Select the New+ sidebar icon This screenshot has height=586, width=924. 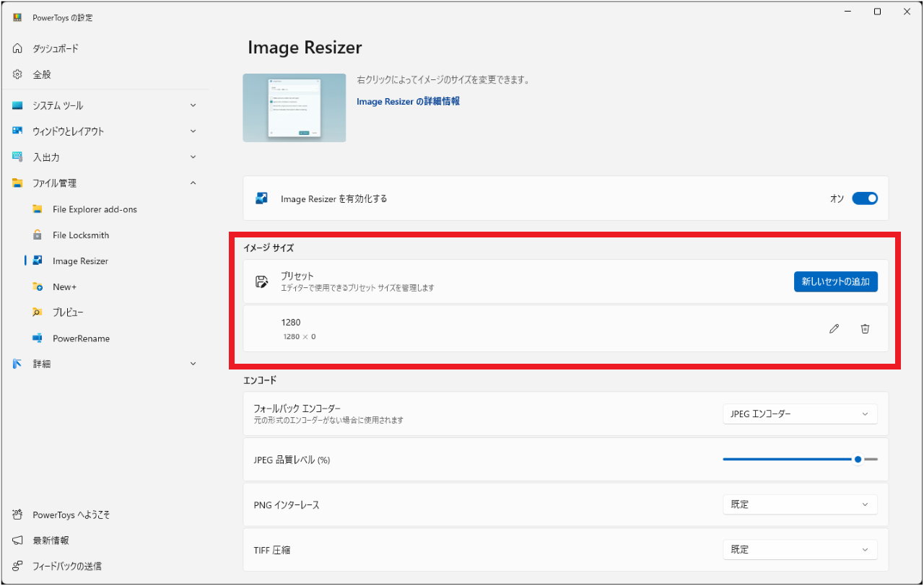click(x=38, y=287)
